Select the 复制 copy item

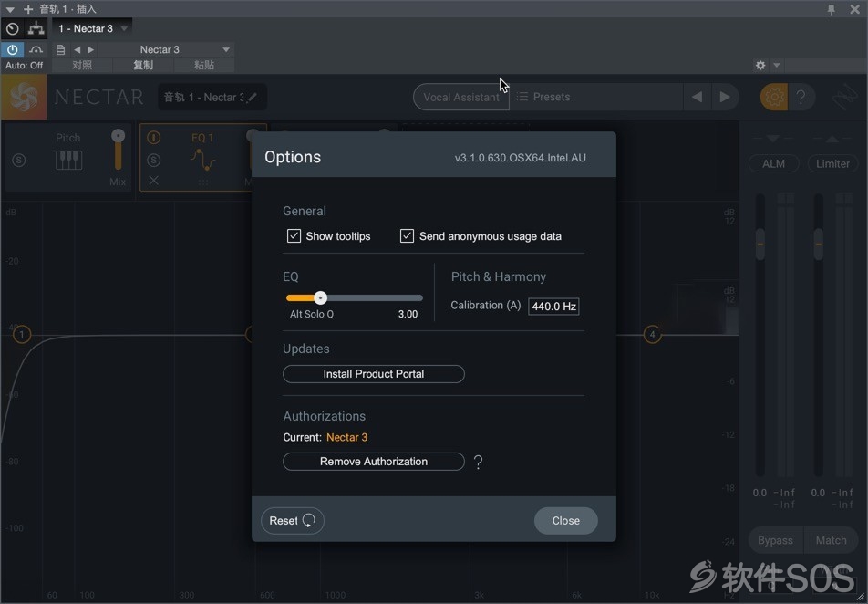tap(143, 65)
